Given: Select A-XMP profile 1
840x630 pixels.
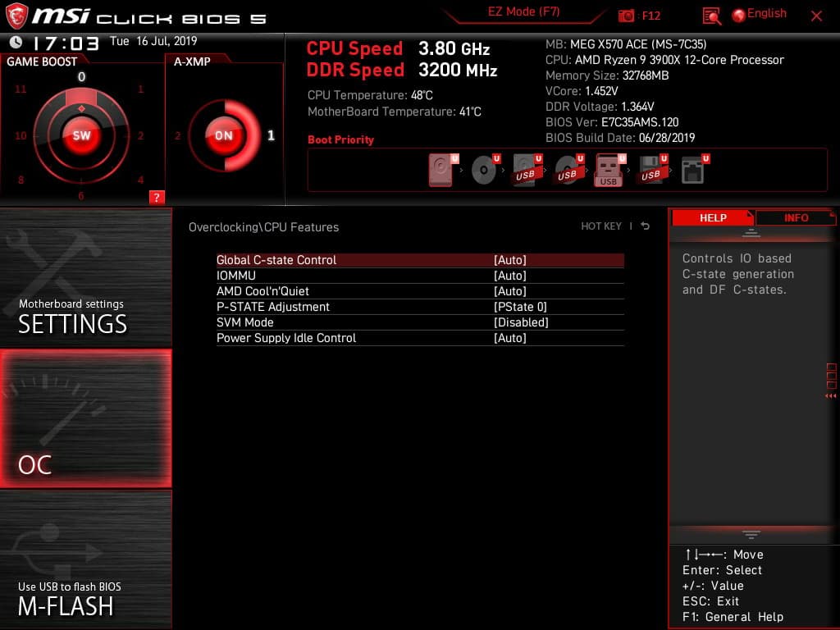Looking at the screenshot, I should coord(271,135).
